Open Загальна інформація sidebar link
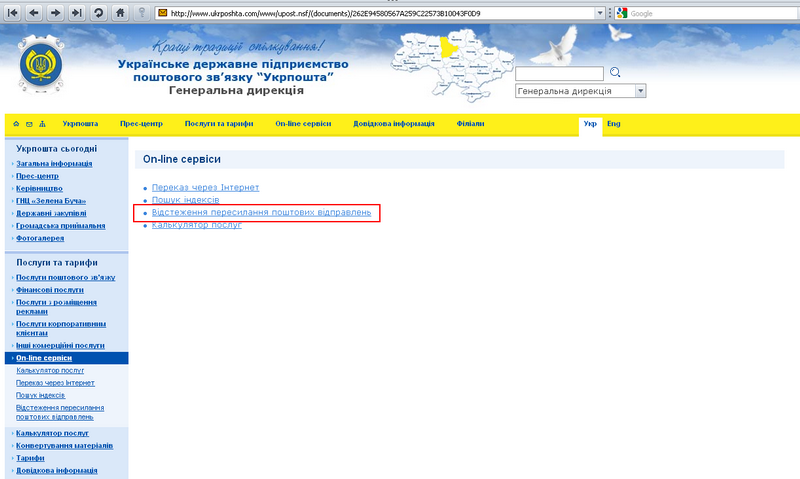800x479 pixels. point(54,164)
